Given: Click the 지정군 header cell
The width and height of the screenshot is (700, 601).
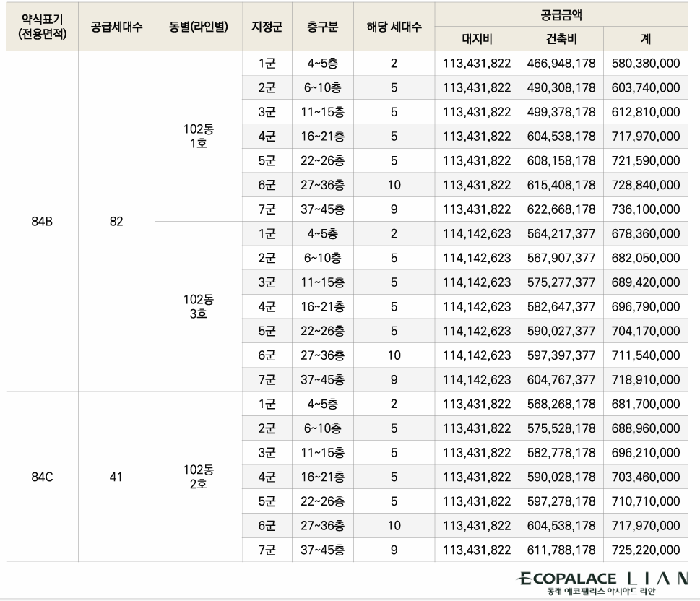Looking at the screenshot, I should pyautogui.click(x=268, y=22).
